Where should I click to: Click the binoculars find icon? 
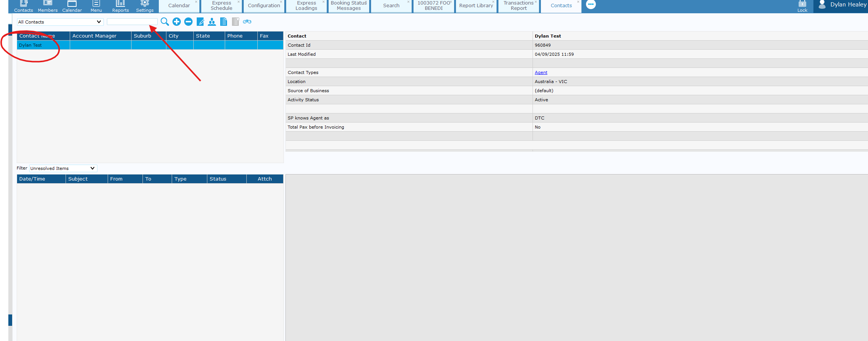[247, 22]
